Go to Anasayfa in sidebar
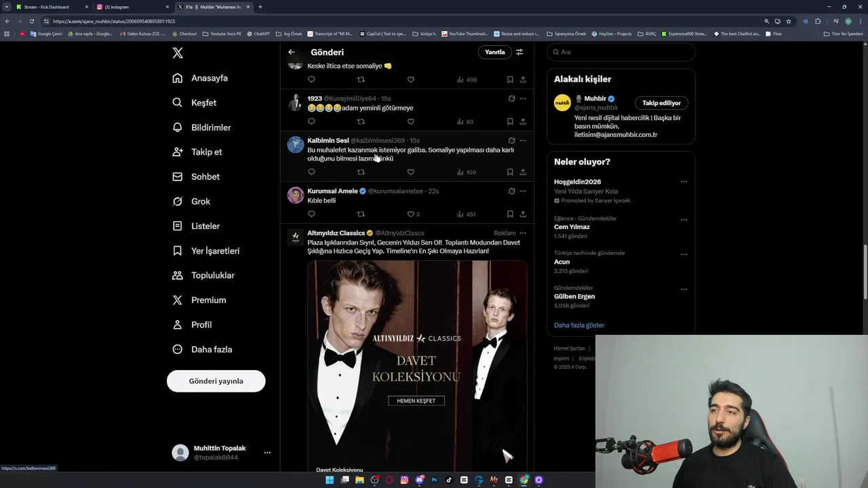Viewport: 868px width, 488px height. [x=200, y=78]
